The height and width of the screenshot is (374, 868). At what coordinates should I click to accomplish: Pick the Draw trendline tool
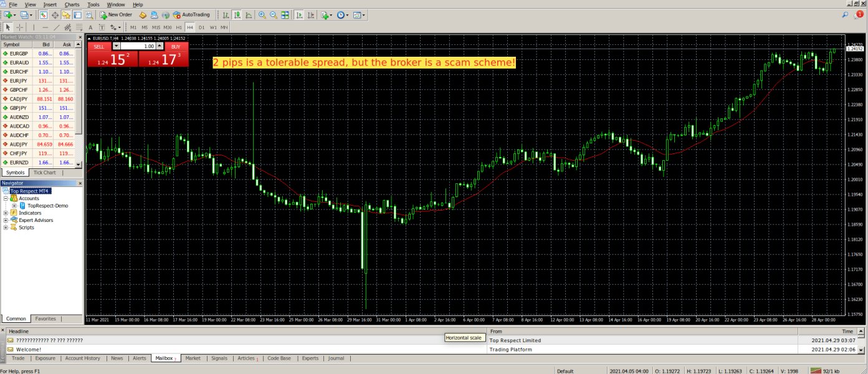[57, 27]
